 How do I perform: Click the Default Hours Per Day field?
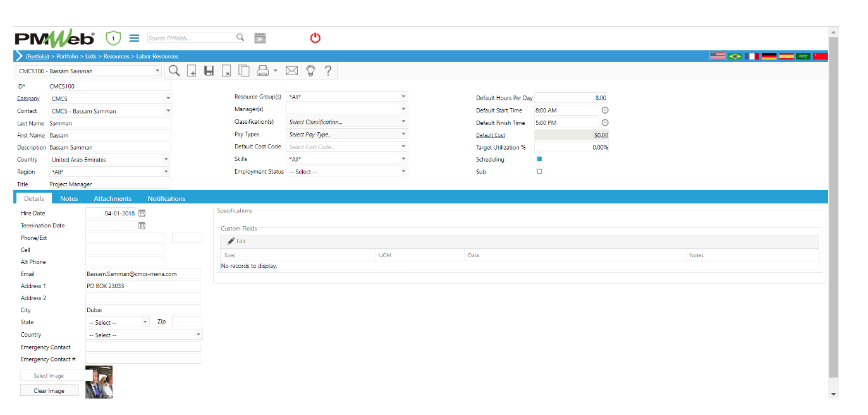(572, 98)
